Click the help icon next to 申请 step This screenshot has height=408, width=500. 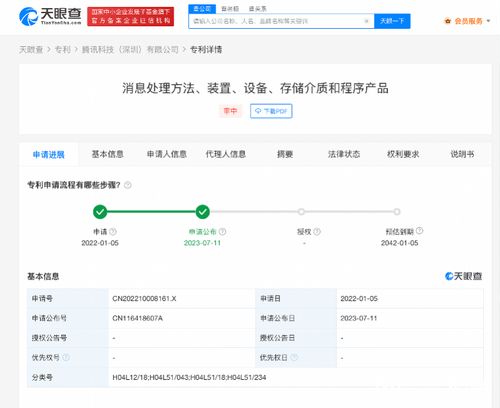113,231
